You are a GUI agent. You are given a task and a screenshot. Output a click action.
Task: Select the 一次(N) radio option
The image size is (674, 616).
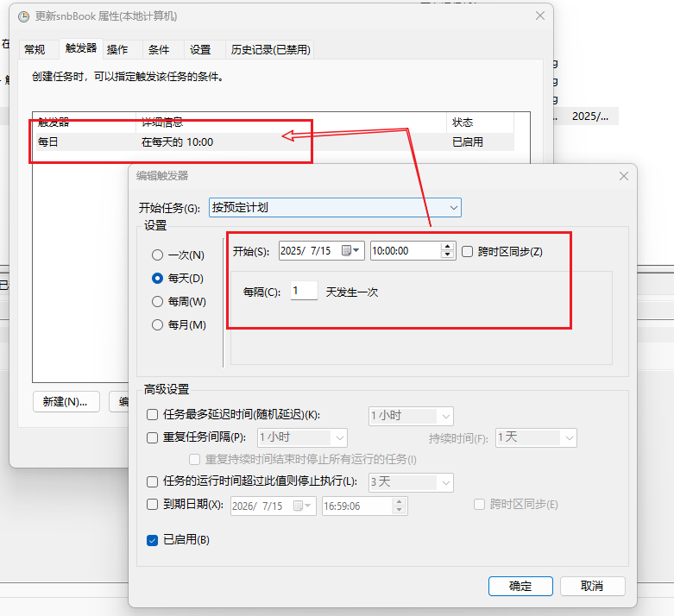[157, 255]
